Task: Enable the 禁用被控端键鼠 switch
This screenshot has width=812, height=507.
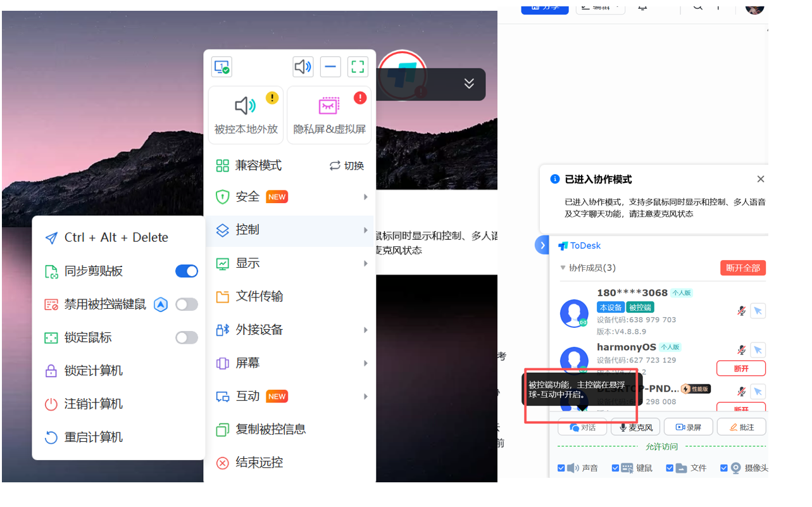Action: (187, 304)
